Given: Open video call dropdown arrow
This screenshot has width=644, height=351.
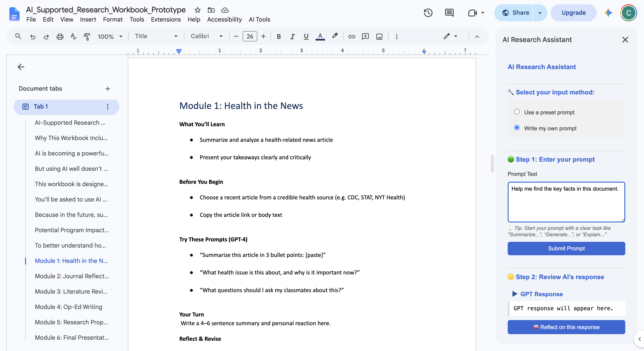Looking at the screenshot, I should click(x=483, y=13).
